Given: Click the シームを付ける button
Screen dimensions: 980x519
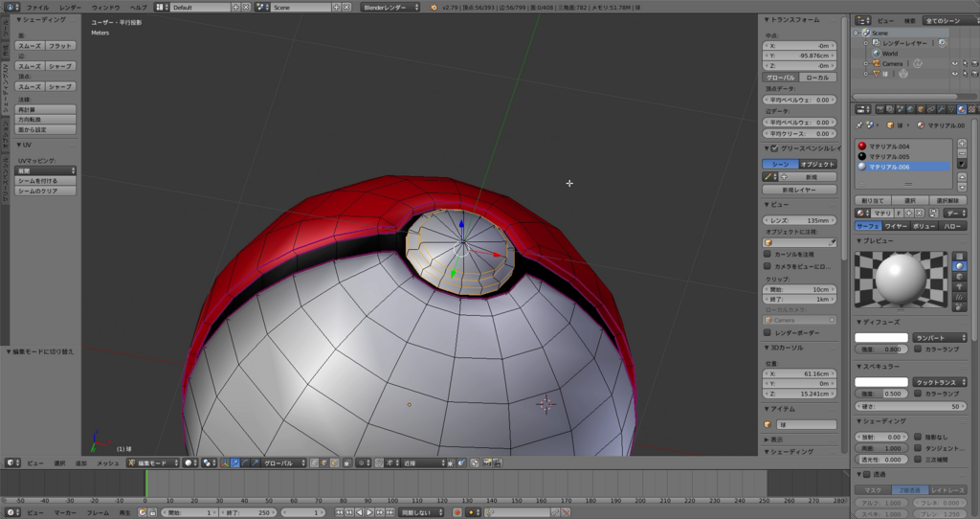Looking at the screenshot, I should 45,180.
